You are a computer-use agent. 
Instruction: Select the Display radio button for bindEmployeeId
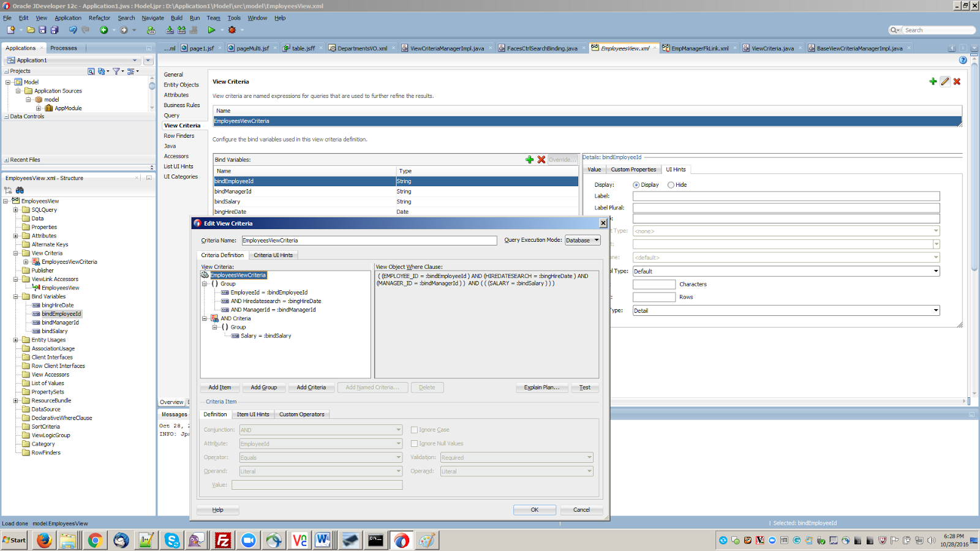point(636,184)
